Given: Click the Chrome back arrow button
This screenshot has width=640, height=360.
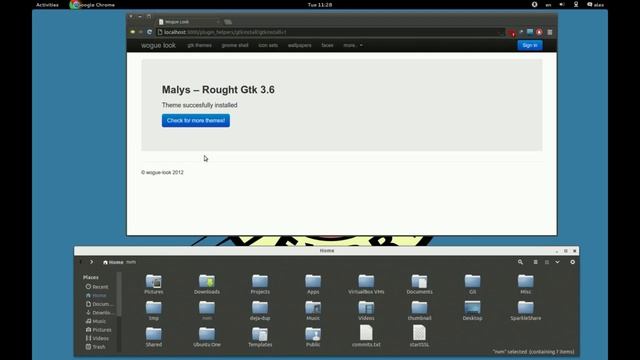Looking at the screenshot, I should pyautogui.click(x=133, y=32).
